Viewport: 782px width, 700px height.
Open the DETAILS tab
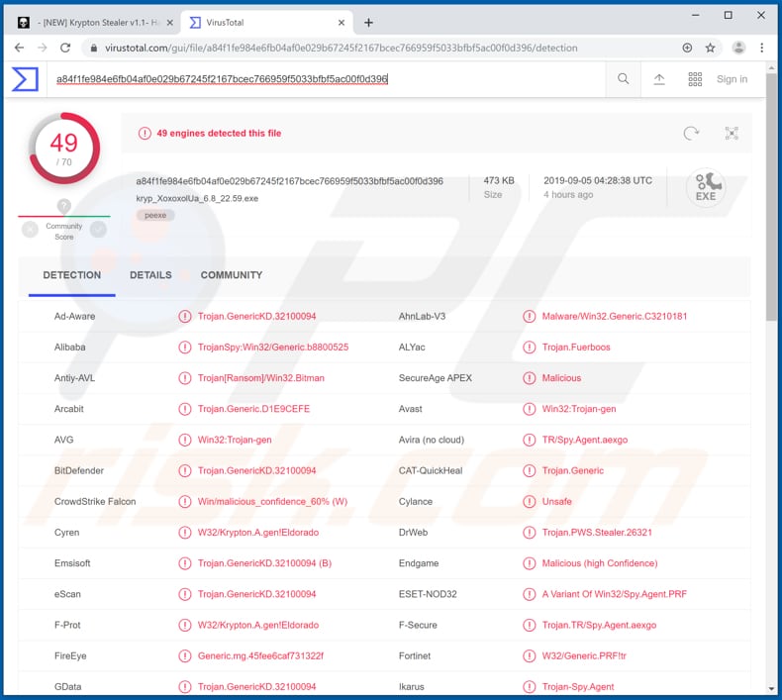click(150, 275)
